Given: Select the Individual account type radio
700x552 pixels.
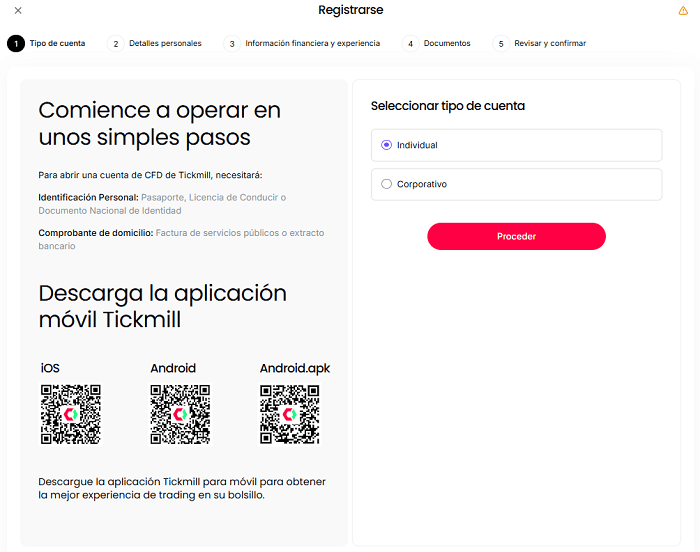Looking at the screenshot, I should click(x=386, y=145).
